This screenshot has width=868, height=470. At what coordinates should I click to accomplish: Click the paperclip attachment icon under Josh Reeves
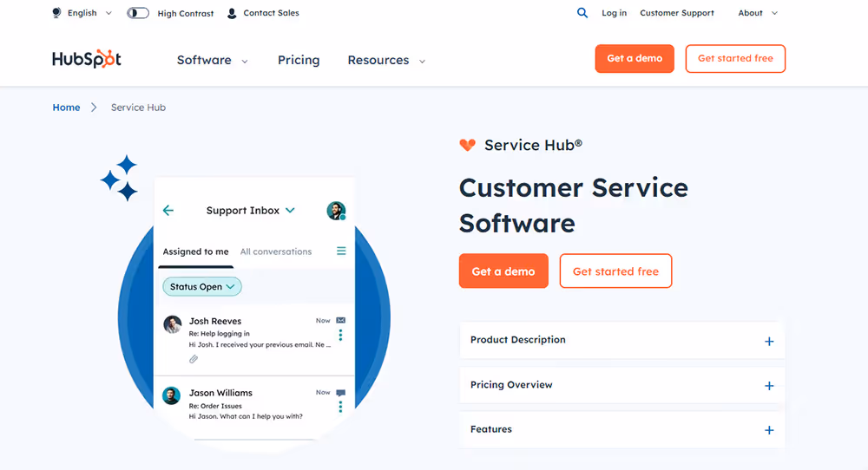[x=194, y=359]
